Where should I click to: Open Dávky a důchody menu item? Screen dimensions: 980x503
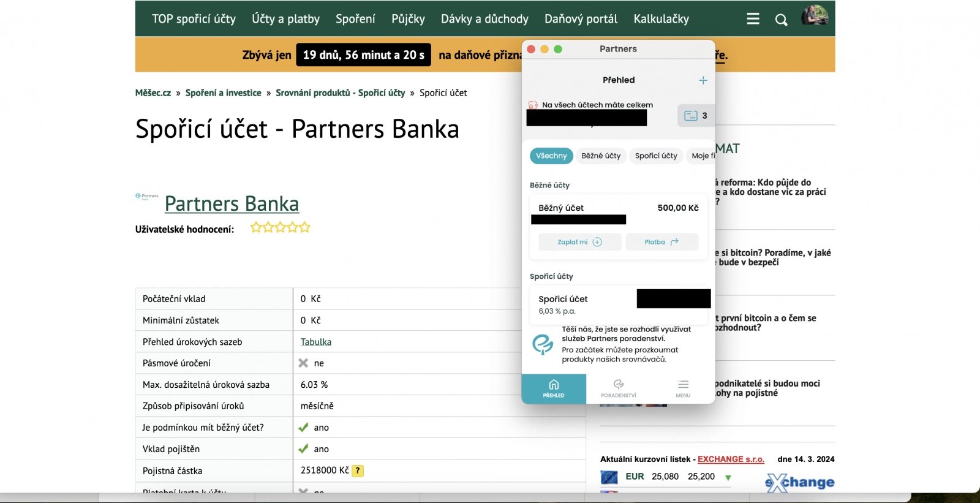[x=484, y=19]
